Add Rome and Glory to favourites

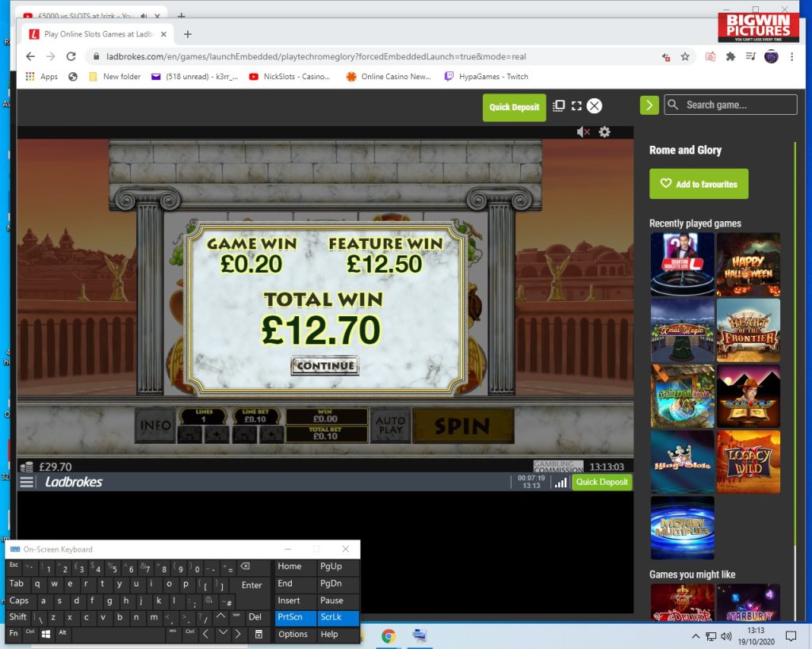click(x=699, y=184)
